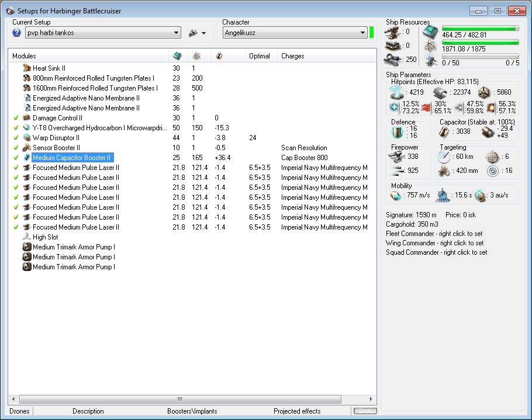Open the Boosters\Implants tab
The height and width of the screenshot is (420, 532).
[192, 411]
